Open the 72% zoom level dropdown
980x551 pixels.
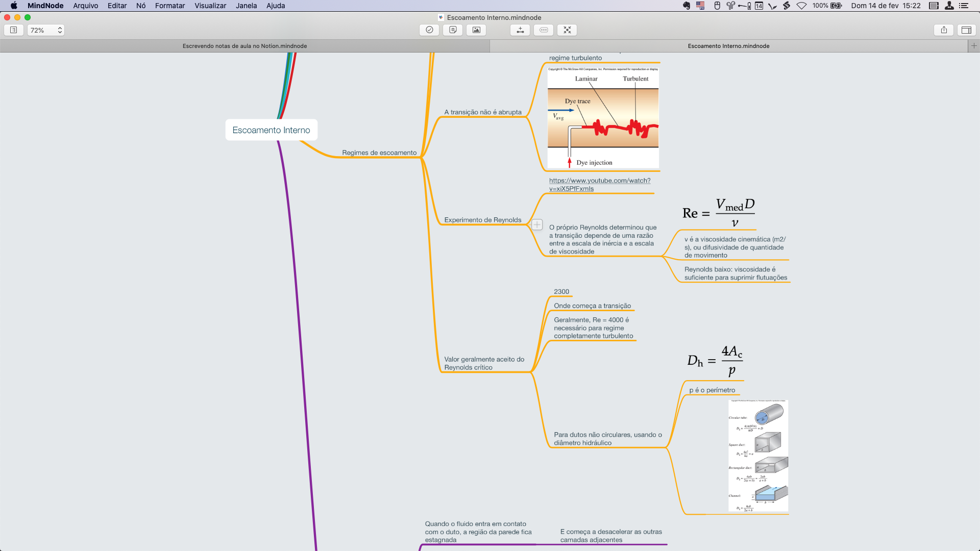coord(45,30)
